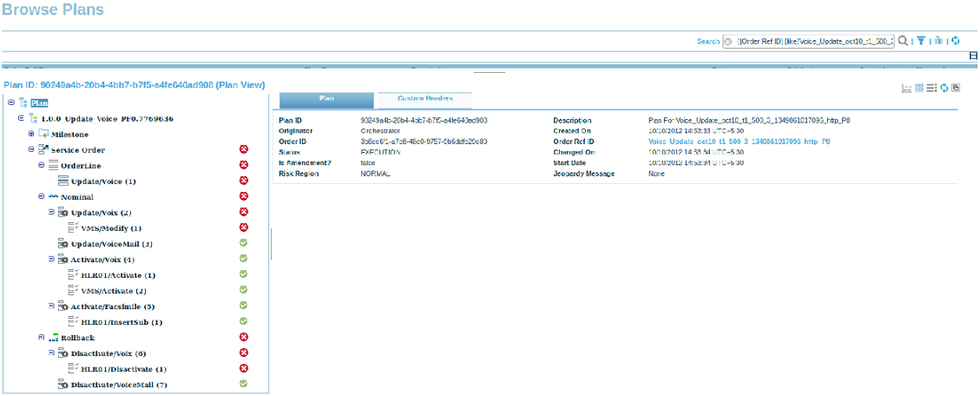Click the panel collapse icon below search

click(x=973, y=56)
